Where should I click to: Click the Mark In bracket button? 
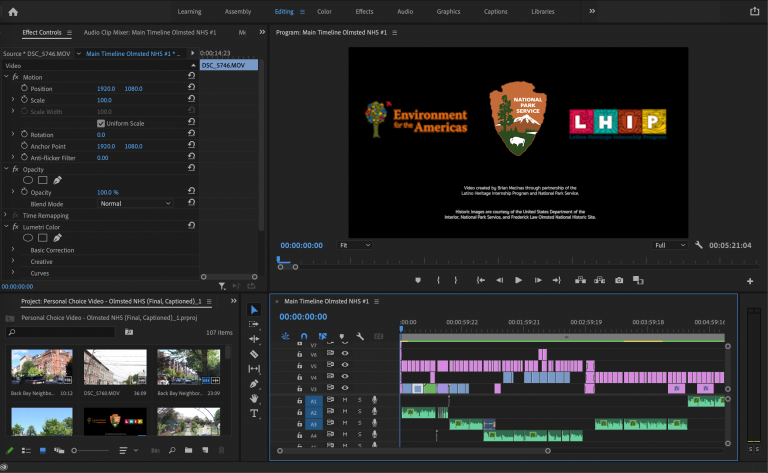point(438,280)
